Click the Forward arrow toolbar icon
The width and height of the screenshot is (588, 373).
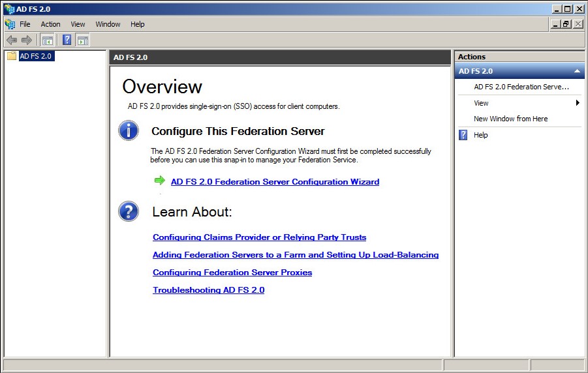pyautogui.click(x=27, y=40)
